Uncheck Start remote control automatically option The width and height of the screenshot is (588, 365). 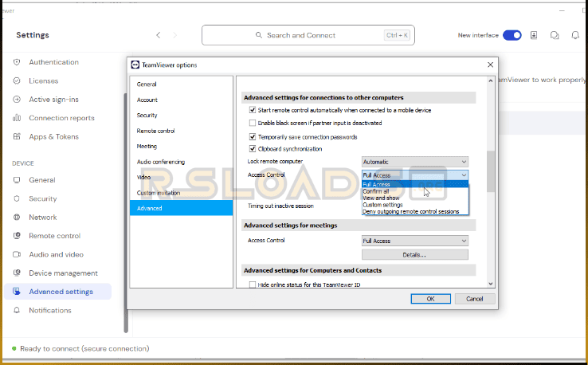click(253, 110)
